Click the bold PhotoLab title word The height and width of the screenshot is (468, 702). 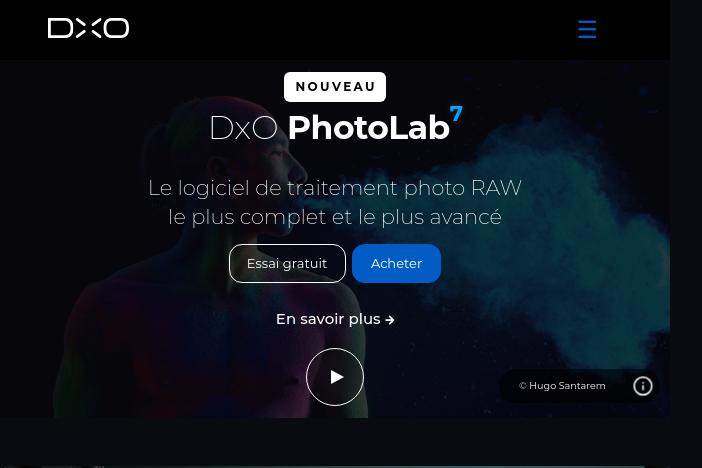368,128
